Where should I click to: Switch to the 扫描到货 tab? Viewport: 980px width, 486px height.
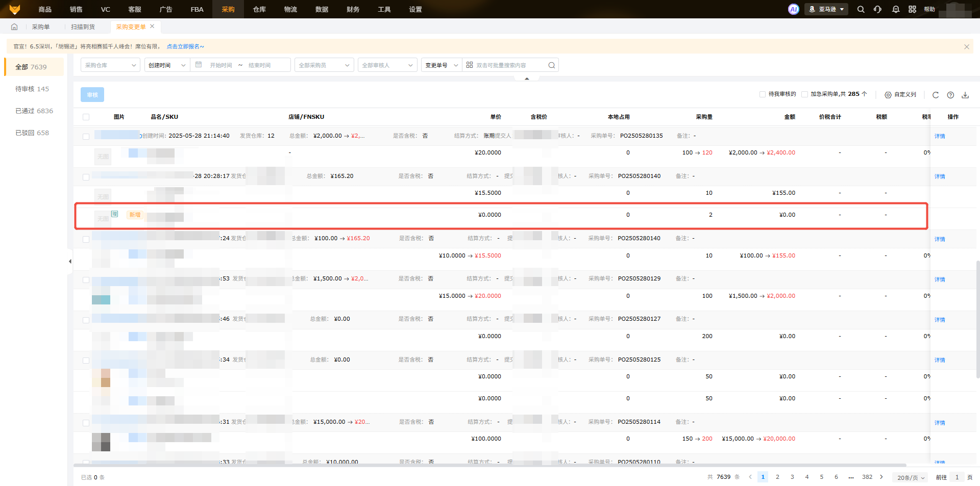point(83,27)
